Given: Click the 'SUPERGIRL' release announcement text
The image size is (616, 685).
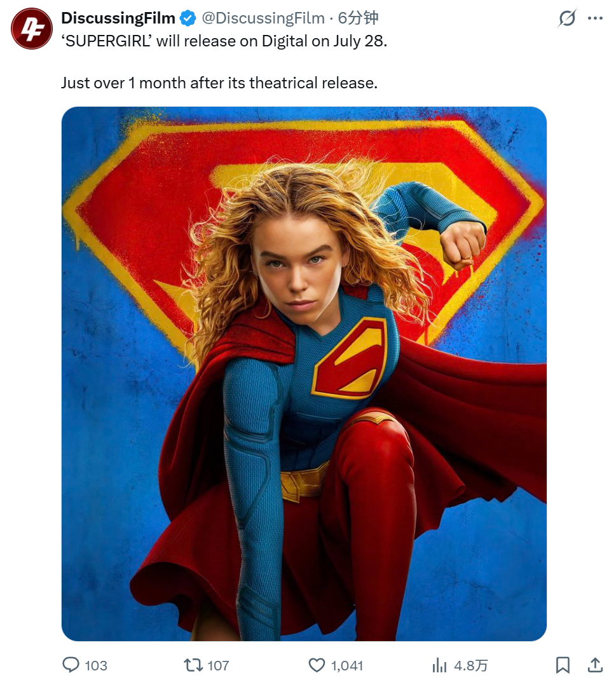Looking at the screenshot, I should click(x=224, y=41).
